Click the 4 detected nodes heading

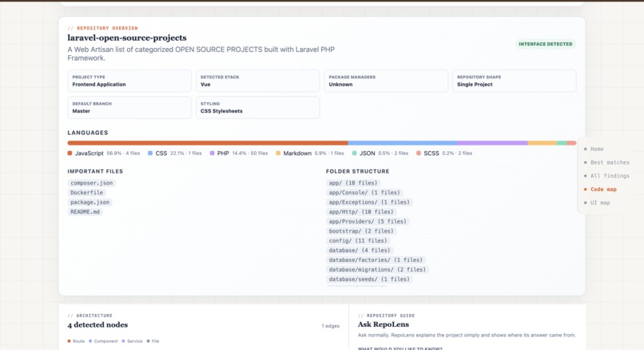point(97,325)
